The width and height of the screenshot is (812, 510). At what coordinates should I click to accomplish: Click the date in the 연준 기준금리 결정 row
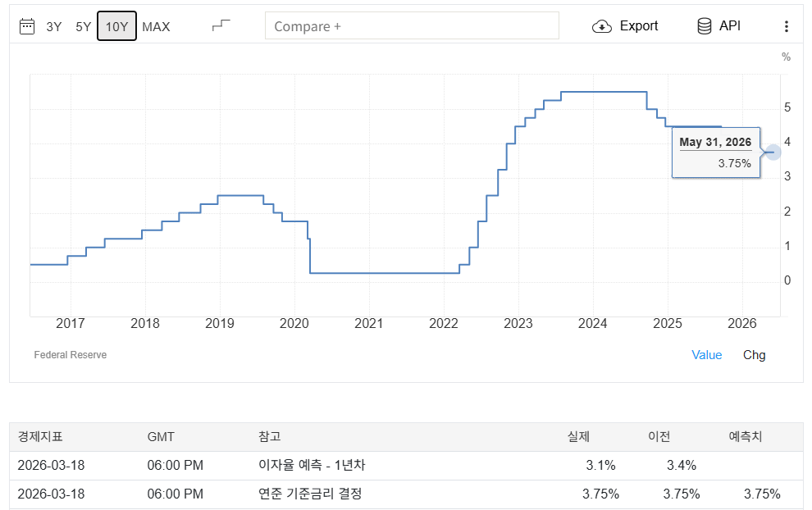tap(51, 494)
